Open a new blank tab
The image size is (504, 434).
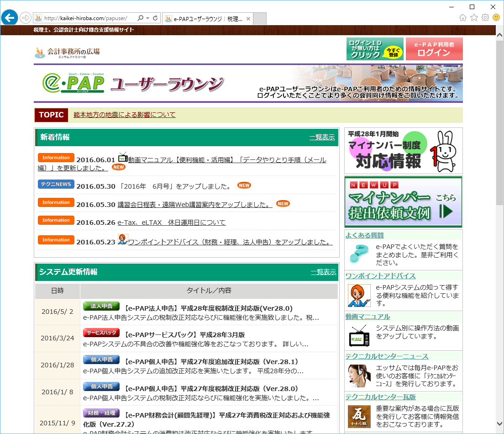[260, 19]
